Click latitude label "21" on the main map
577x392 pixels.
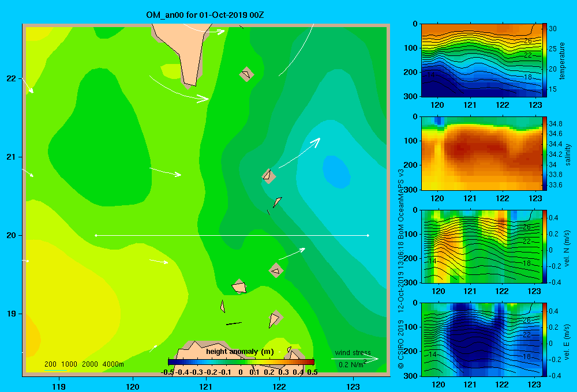coord(11,157)
